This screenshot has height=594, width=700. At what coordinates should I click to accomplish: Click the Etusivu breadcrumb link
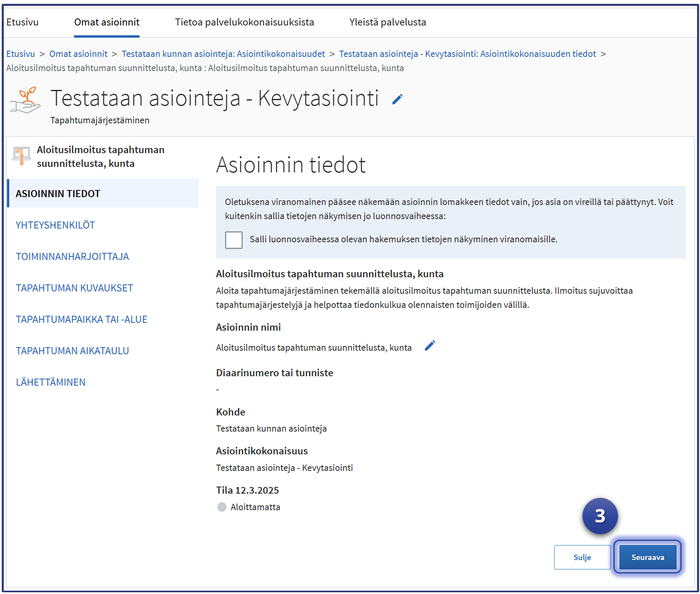(20, 54)
